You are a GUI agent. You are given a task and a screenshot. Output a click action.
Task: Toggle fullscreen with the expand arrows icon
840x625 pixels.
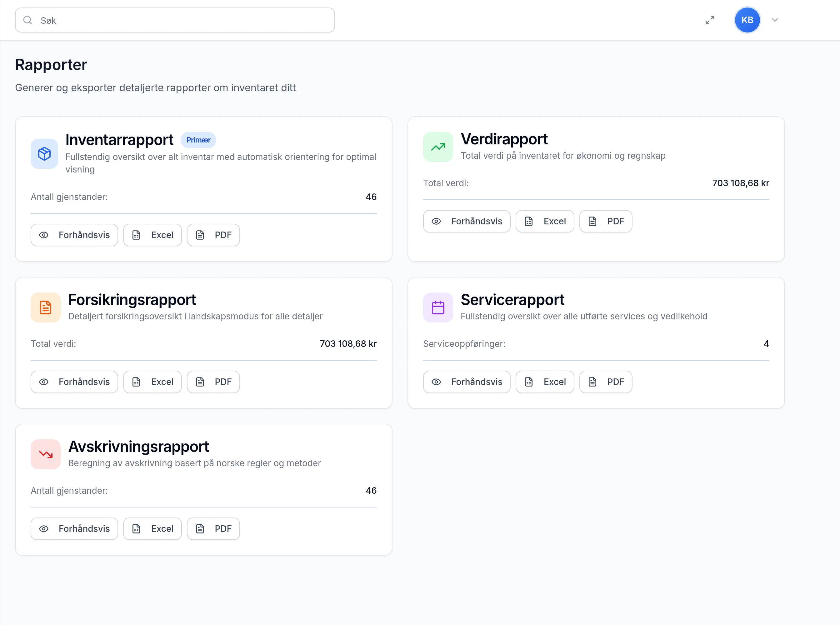[710, 20]
